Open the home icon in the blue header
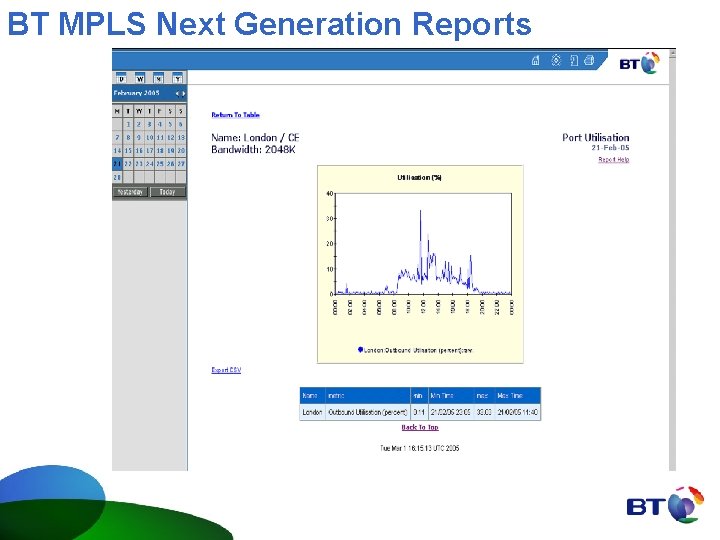 pyautogui.click(x=535, y=60)
